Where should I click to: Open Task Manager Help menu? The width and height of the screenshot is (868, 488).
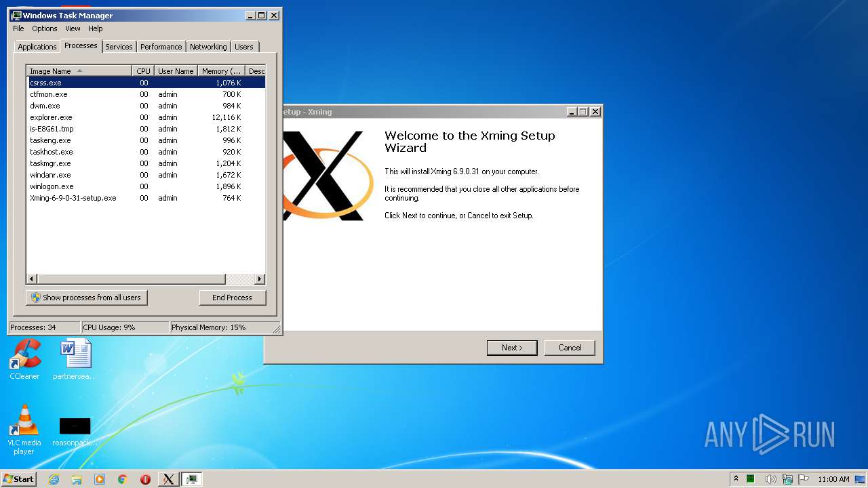click(x=96, y=28)
